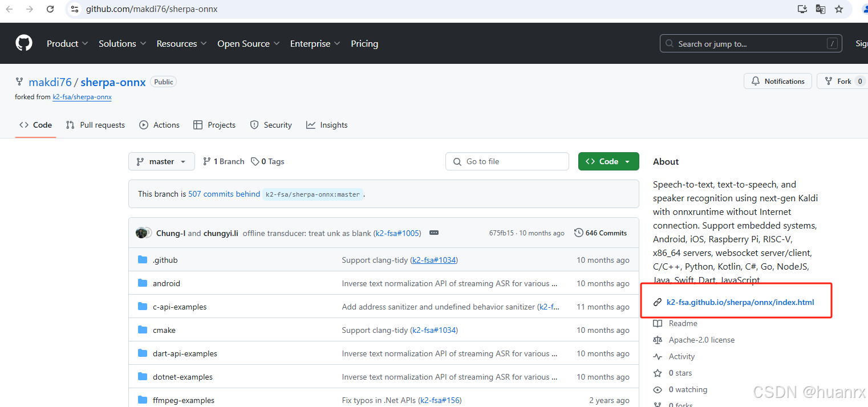Click the GitHub logo icon

point(24,43)
